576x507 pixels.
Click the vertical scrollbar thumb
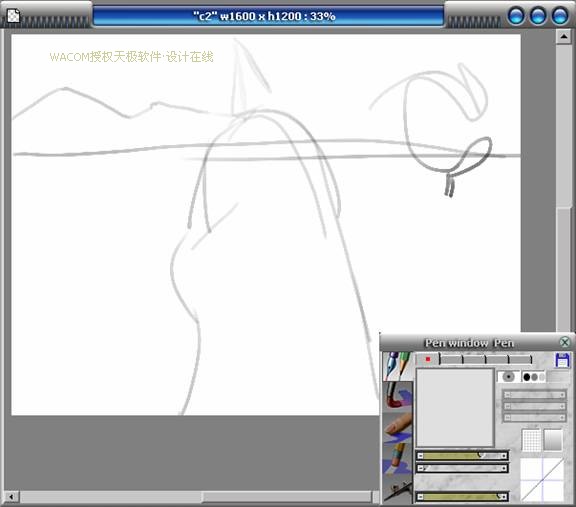coord(564,270)
